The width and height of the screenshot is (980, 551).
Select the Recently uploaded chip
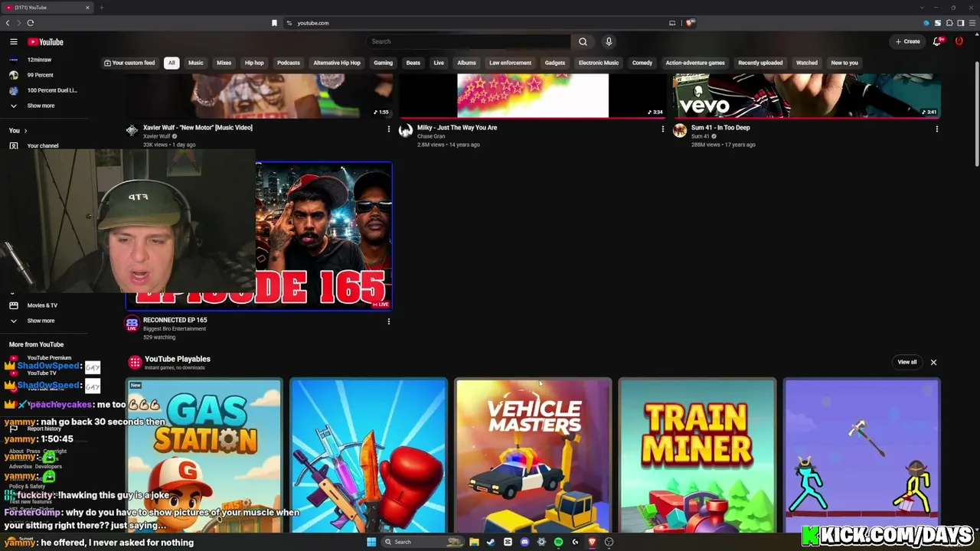(x=760, y=63)
